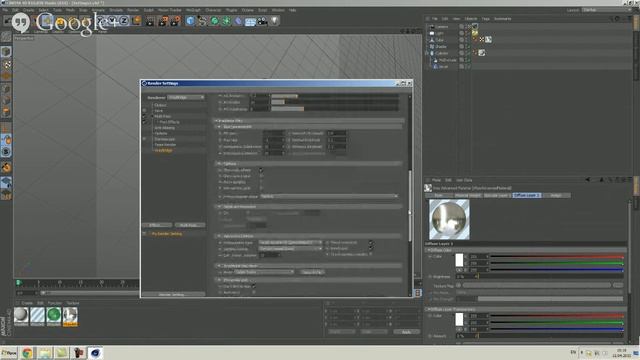Image resolution: width=640 pixels, height=360 pixels.
Task: Toggle the Don't delete checkbox at dialog bottom
Action: pyautogui.click(x=254, y=287)
